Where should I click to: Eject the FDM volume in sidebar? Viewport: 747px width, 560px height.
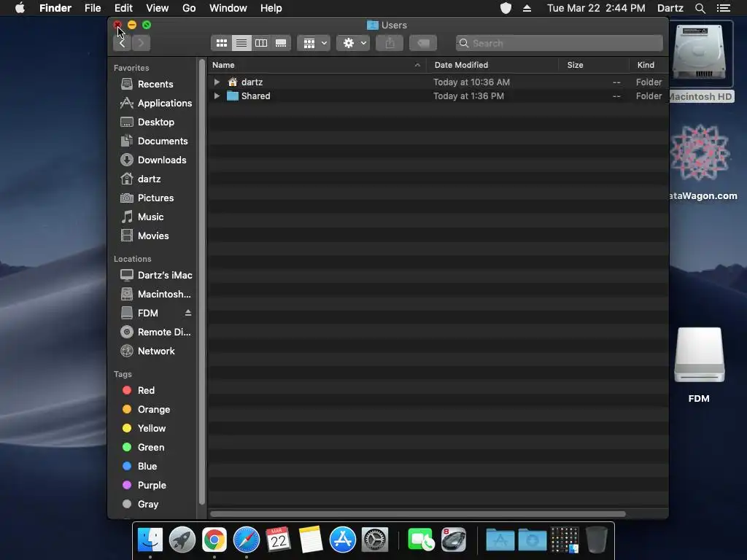pos(188,313)
